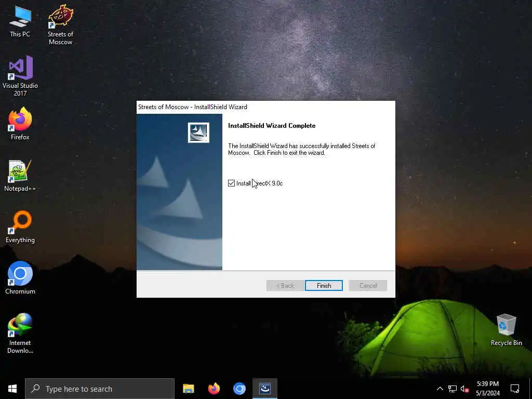Screen dimensions: 532x399
Task: Open the clock showing 5:39 PM
Action: pos(487,389)
